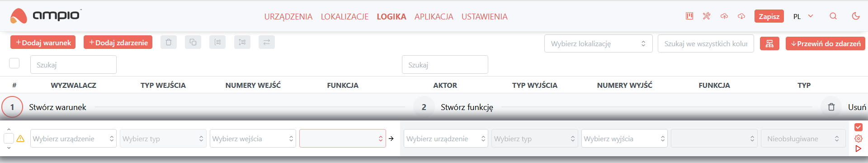Click the header search magnifier icon
The image size is (868, 163).
coord(833,16)
